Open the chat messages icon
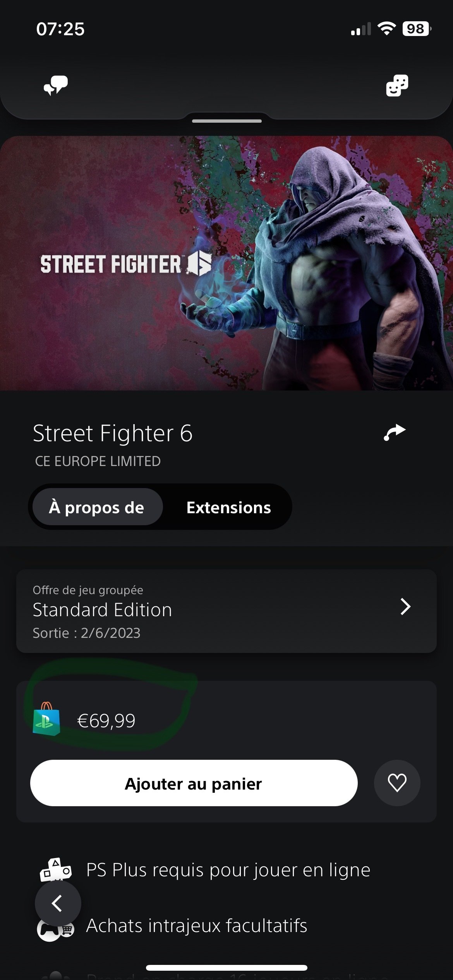 (56, 85)
